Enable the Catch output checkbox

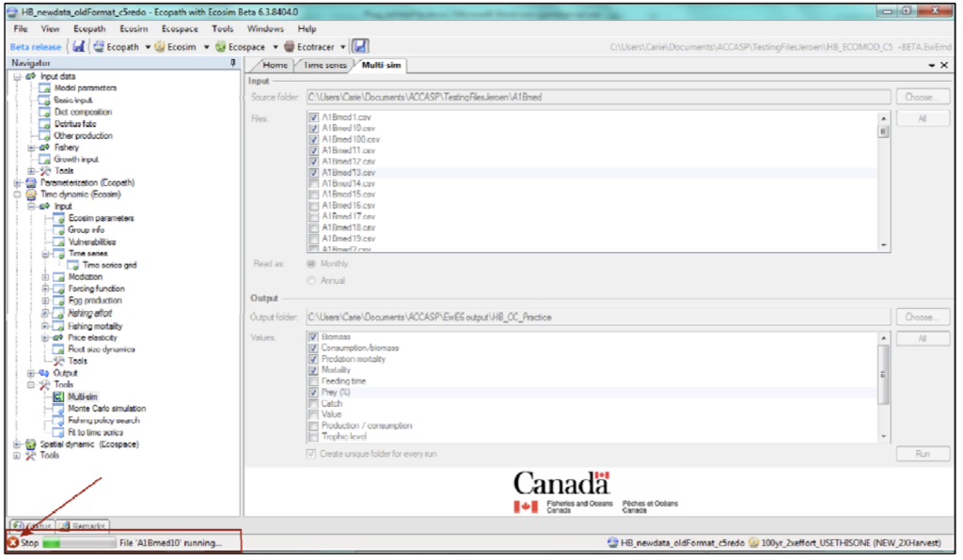pos(313,403)
